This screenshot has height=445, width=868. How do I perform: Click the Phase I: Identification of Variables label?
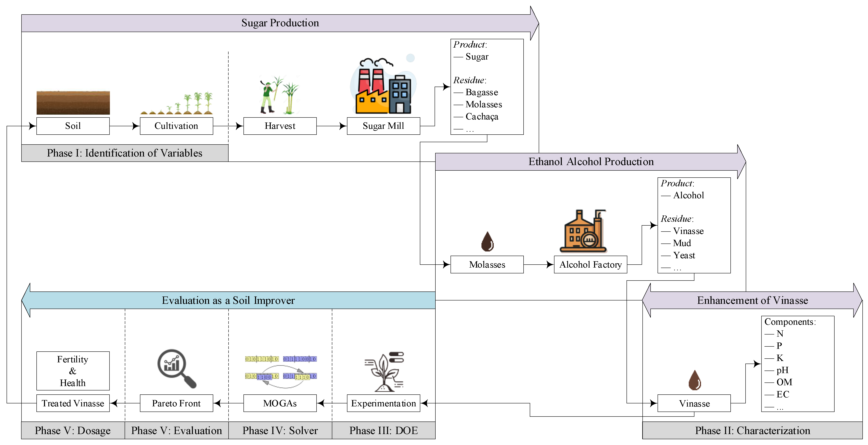tap(125, 153)
